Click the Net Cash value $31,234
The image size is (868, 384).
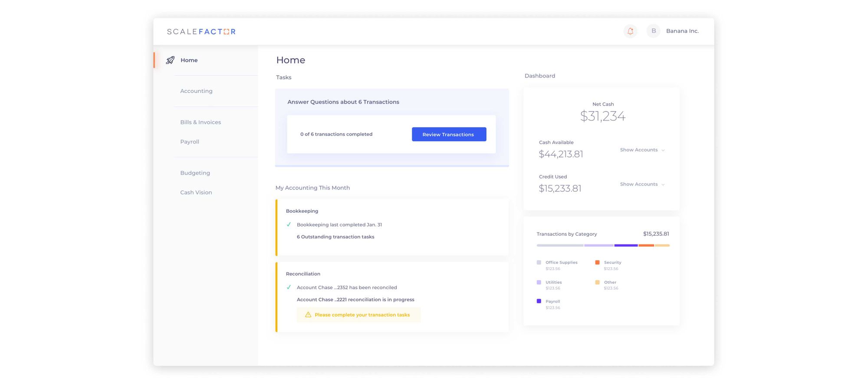click(603, 116)
